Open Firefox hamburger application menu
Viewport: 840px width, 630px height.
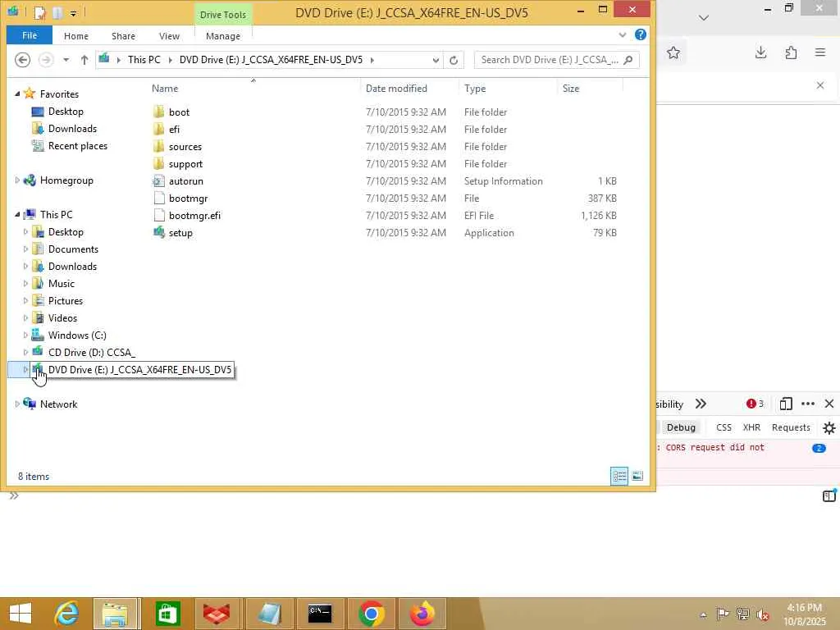point(820,52)
